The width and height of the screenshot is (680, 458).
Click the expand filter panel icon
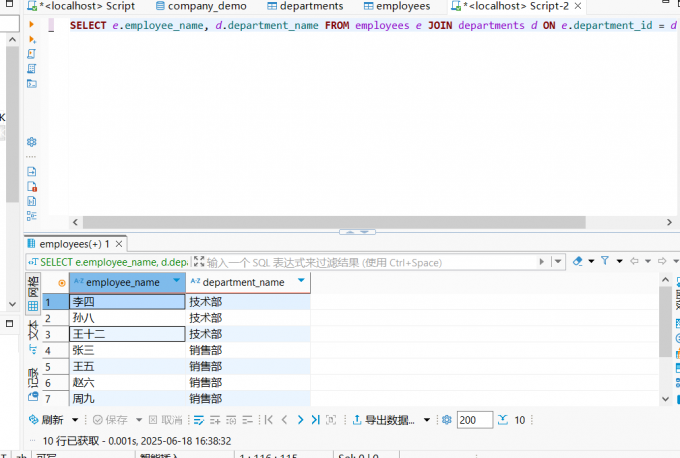(199, 261)
